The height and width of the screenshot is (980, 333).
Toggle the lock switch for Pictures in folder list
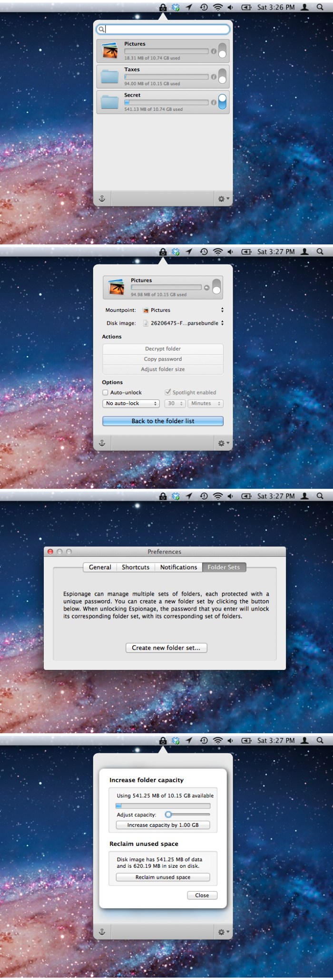(222, 51)
